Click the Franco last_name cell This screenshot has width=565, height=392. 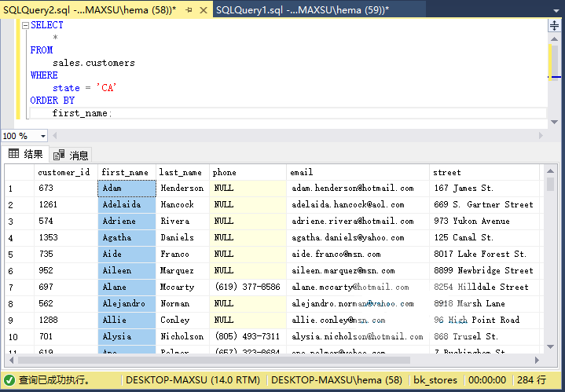(x=182, y=255)
